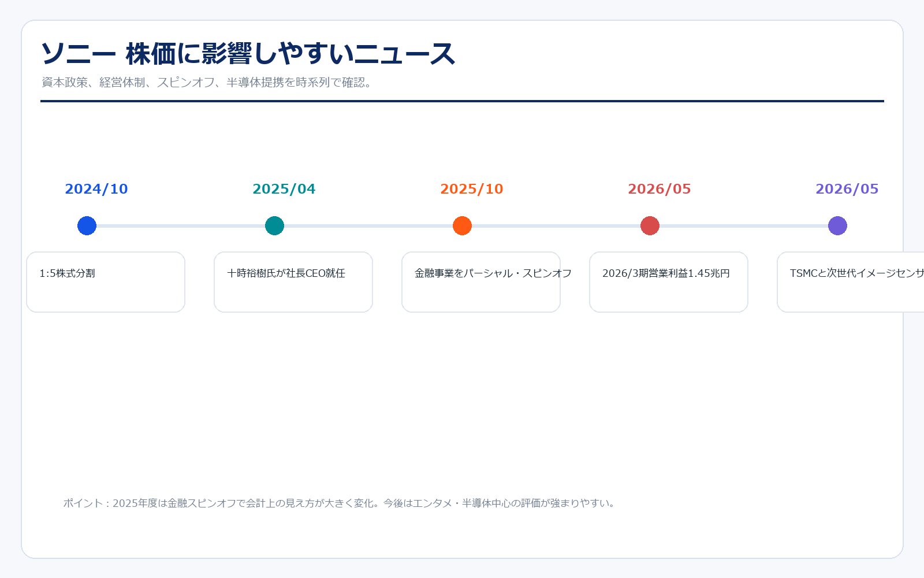Select the 2025/04 date label

284,189
